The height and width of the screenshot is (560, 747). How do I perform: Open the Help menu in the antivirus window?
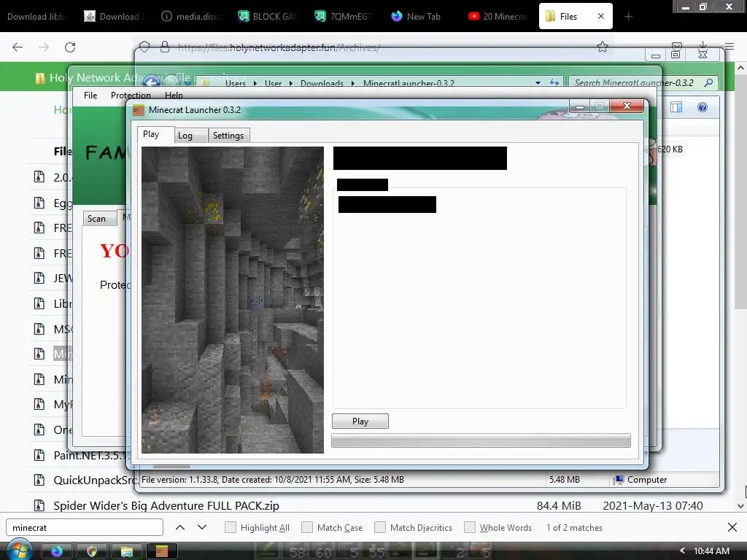point(174,96)
